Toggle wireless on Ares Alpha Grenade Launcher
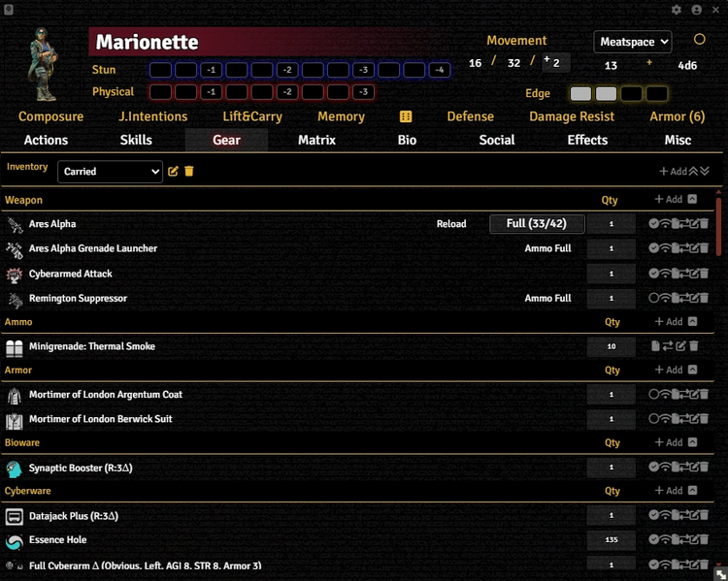This screenshot has height=581, width=728. tap(665, 248)
